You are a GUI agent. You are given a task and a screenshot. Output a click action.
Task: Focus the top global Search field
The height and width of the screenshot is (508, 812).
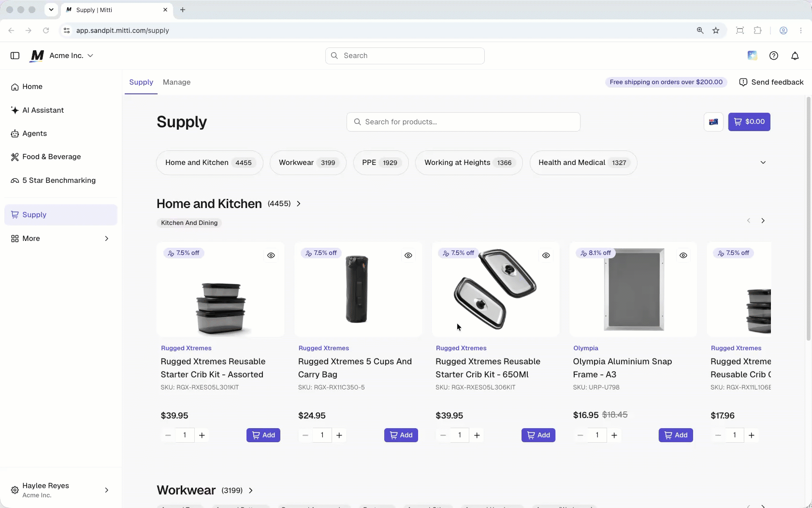pos(405,56)
